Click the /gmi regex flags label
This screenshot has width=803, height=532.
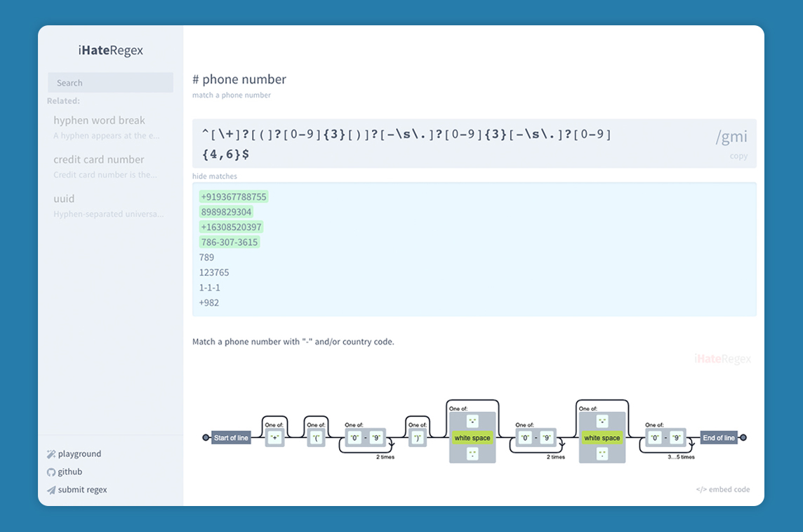731,136
